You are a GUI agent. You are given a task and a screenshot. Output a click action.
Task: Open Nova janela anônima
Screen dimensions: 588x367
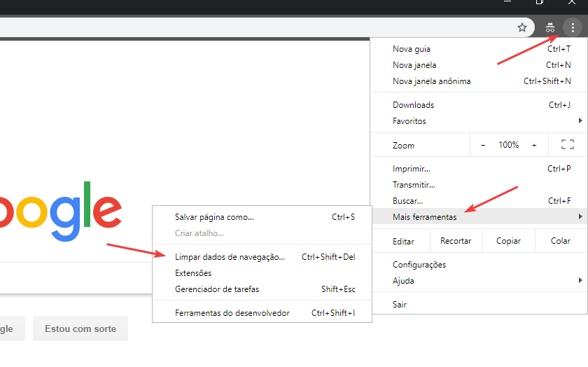pos(479,81)
